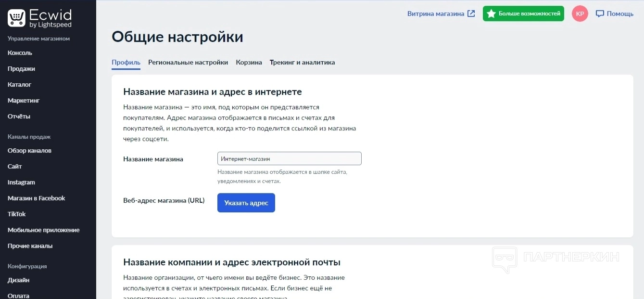Open the Витрина магазина link

[x=436, y=13]
